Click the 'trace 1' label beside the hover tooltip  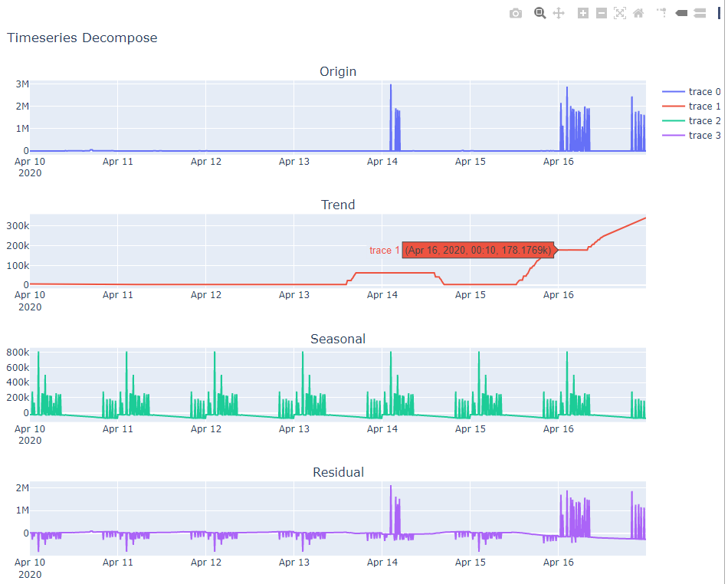point(385,250)
